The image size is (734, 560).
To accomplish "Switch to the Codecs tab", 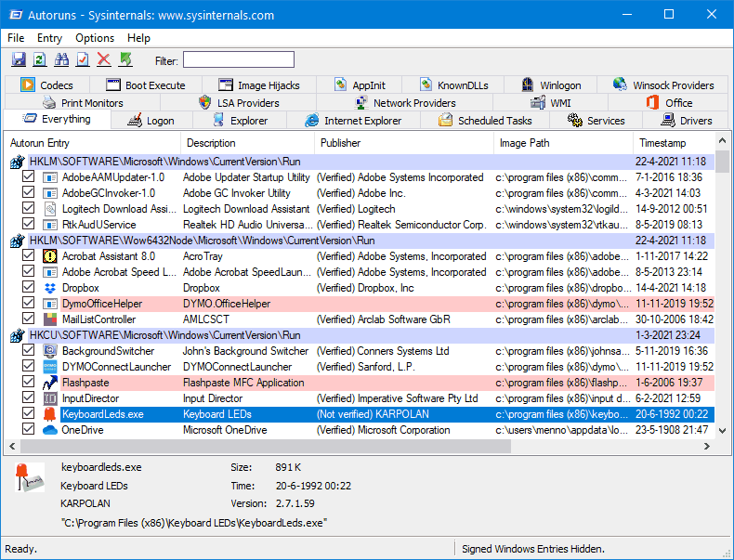I will pyautogui.click(x=46, y=85).
